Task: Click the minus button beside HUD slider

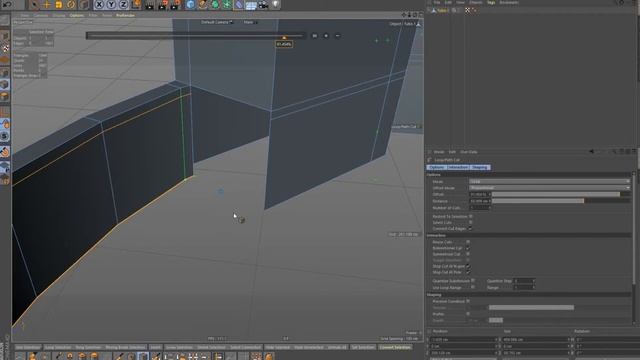Action: pos(337,36)
